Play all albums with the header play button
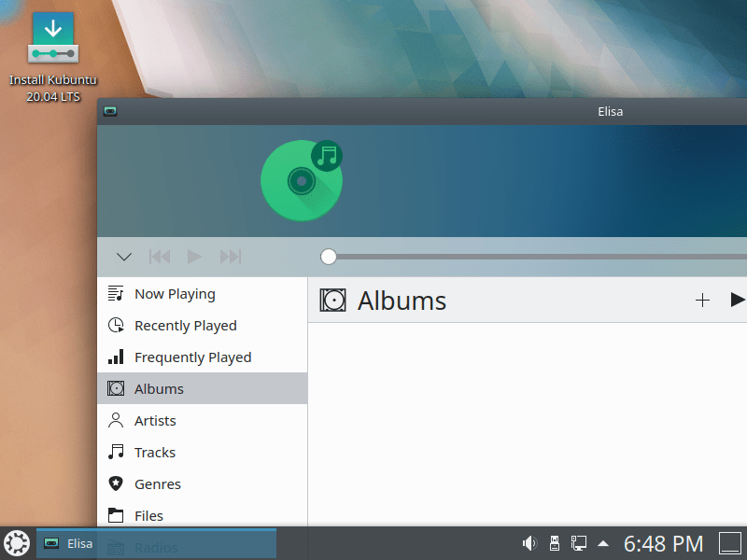Viewport: 747px width, 560px height. pyautogui.click(x=738, y=300)
